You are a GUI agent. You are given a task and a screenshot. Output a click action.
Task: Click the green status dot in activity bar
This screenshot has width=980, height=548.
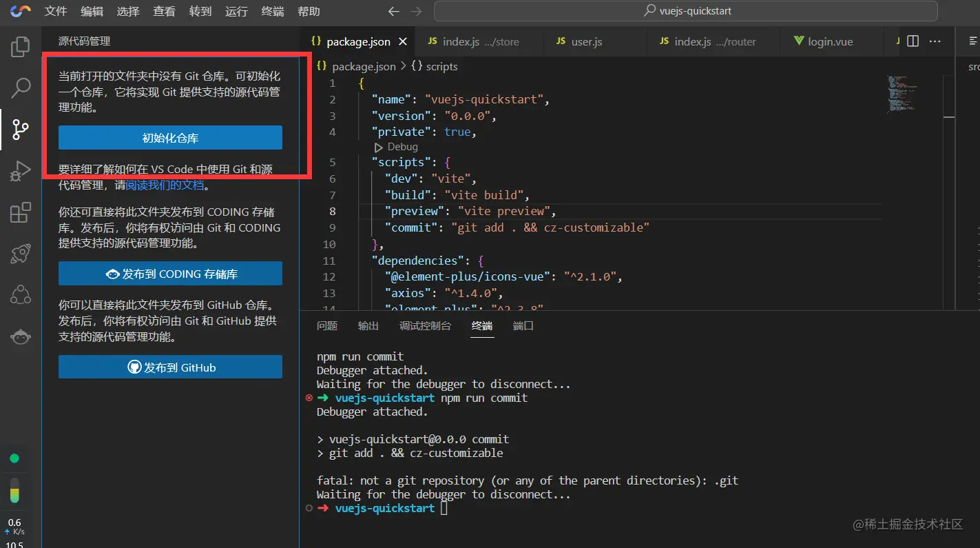pyautogui.click(x=14, y=458)
